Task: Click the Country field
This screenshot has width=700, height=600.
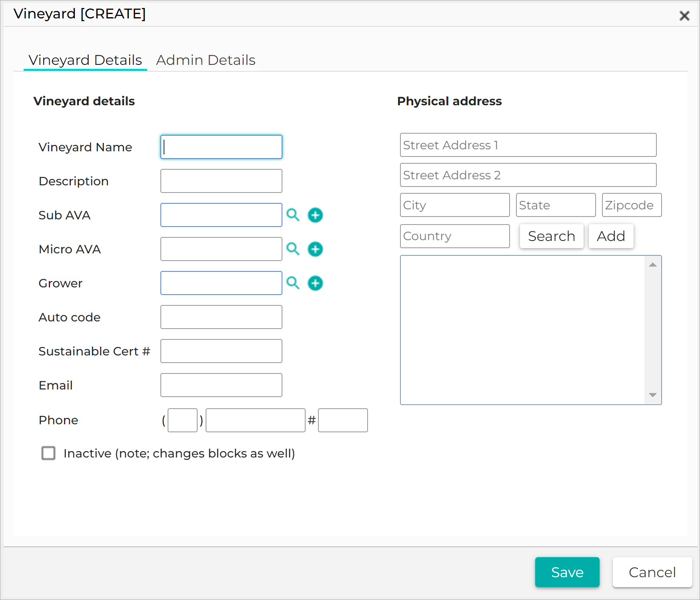Action: (455, 236)
